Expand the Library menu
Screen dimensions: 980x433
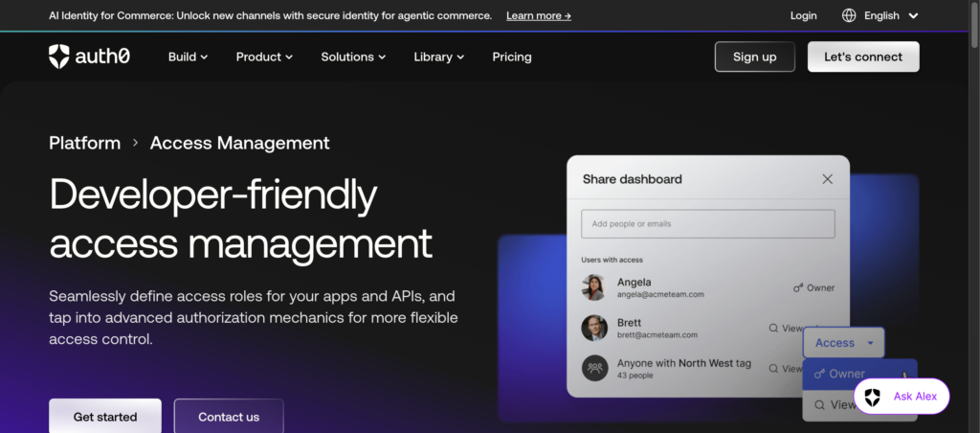pos(438,57)
